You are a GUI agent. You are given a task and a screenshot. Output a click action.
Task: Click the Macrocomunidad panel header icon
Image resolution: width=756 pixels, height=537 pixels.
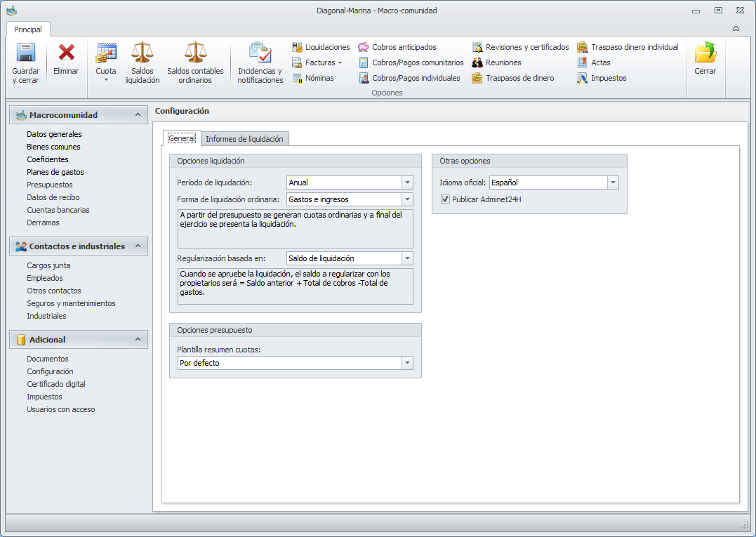21,114
